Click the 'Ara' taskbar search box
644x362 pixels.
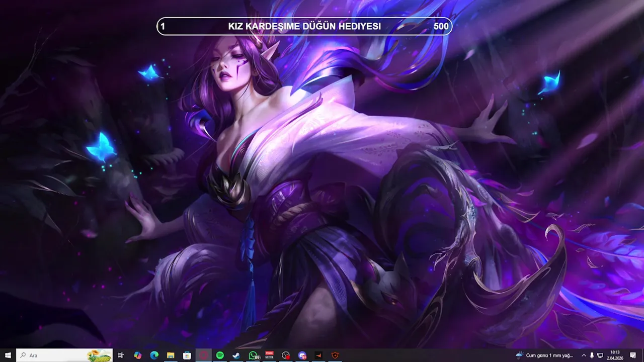tap(64, 355)
